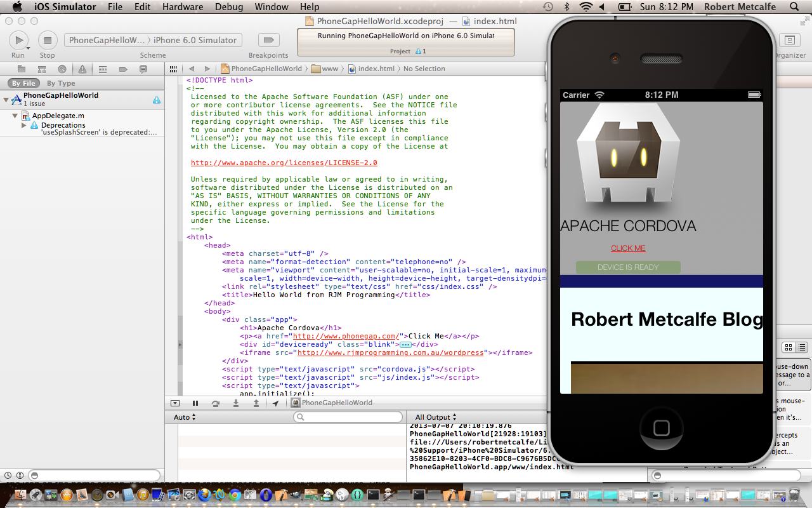Collapse the PhoneGapHelloWorld issue group
Image resolution: width=812 pixels, height=508 pixels.
pyautogui.click(x=6, y=99)
